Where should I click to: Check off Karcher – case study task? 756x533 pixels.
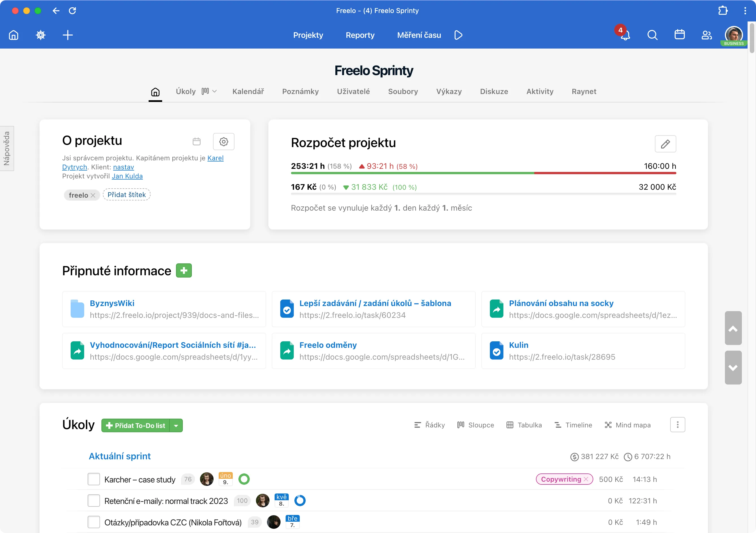point(94,479)
